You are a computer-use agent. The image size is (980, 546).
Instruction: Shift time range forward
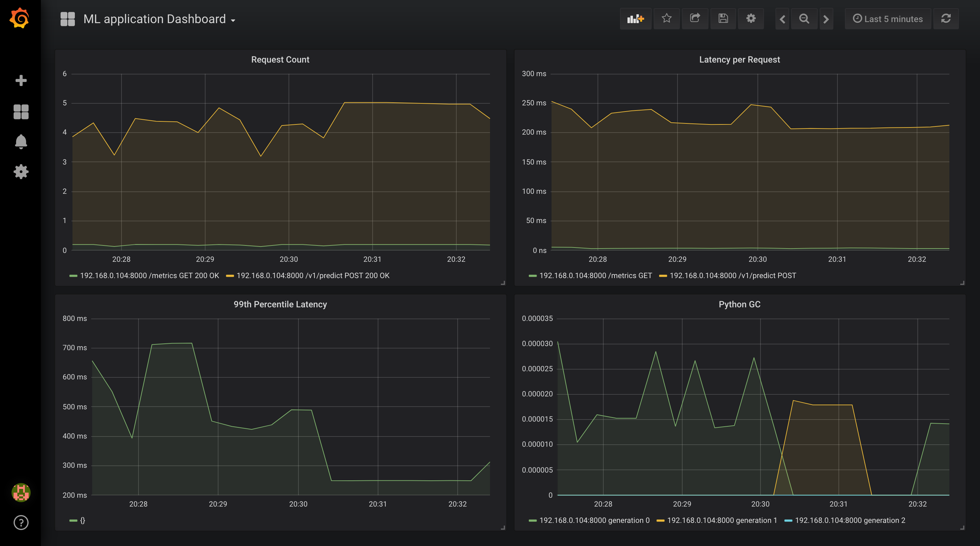click(826, 19)
